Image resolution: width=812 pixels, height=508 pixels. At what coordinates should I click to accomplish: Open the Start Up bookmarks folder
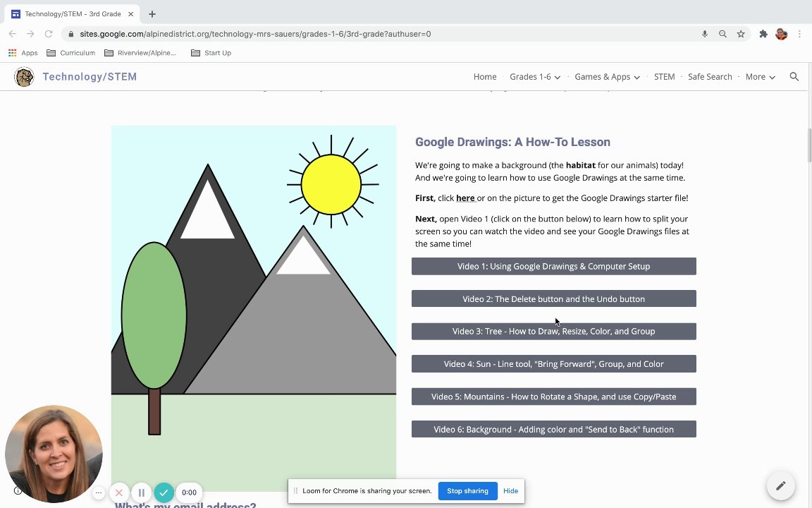tap(211, 53)
